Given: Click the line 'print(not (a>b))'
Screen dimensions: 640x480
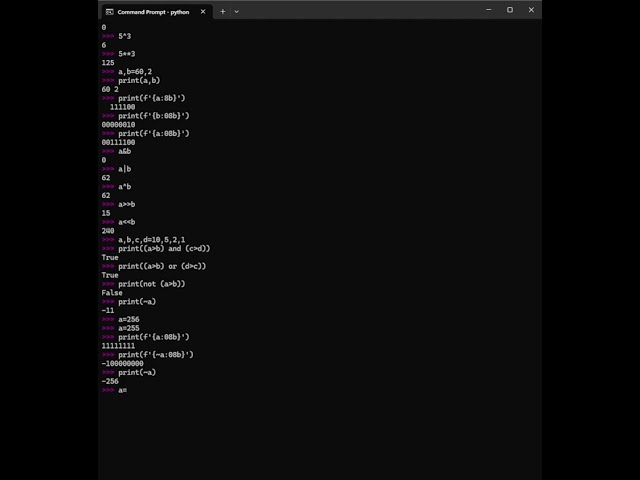Looking at the screenshot, I should pos(144,284).
